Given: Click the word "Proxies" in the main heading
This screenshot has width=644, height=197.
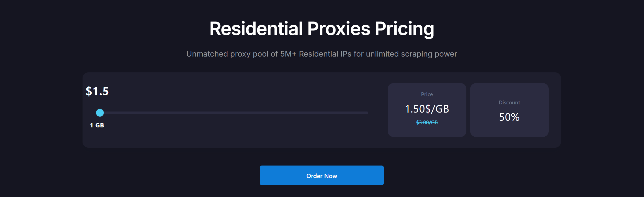Looking at the screenshot, I should click(339, 29).
